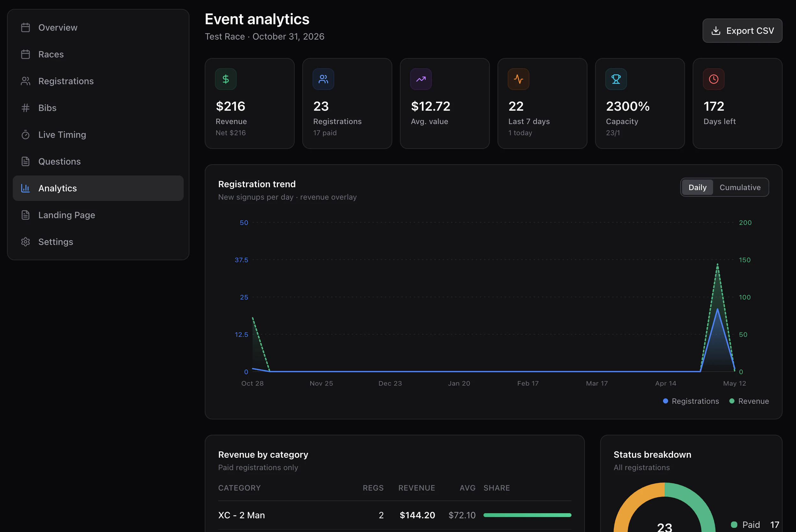
Task: Click the $216 revenue value
Action: (x=230, y=106)
